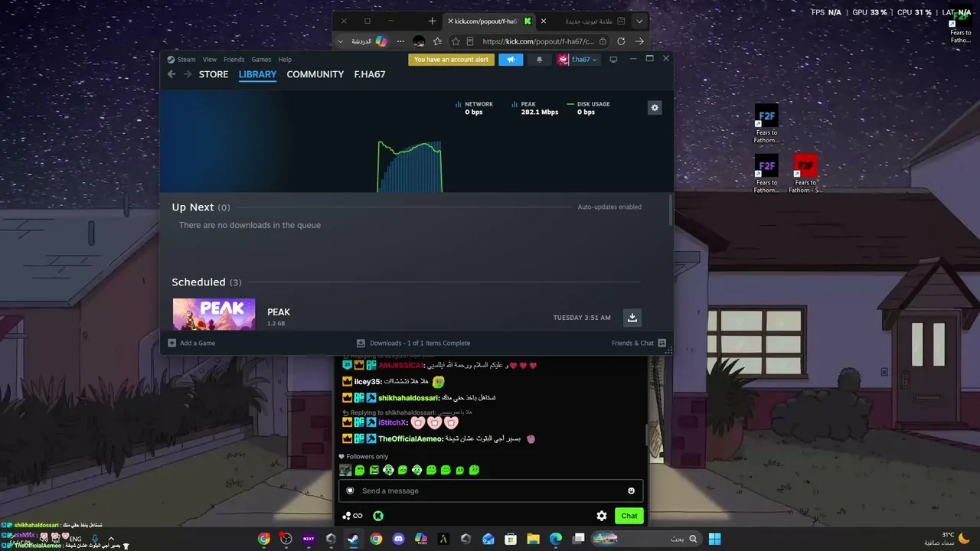Open the COMMUNITY tab in Steam
This screenshot has width=980, height=551.
tap(315, 74)
